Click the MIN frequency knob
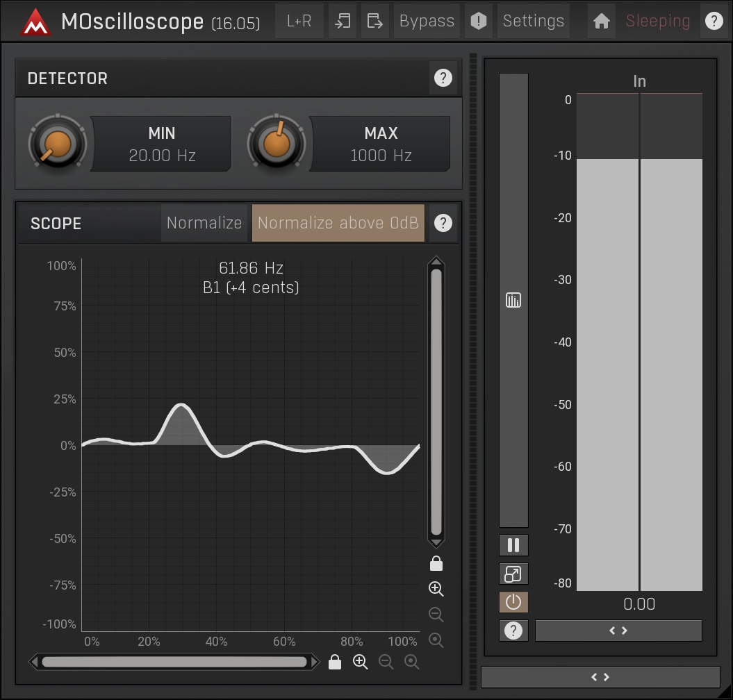Screen dimensions: 733x700 click(58, 144)
